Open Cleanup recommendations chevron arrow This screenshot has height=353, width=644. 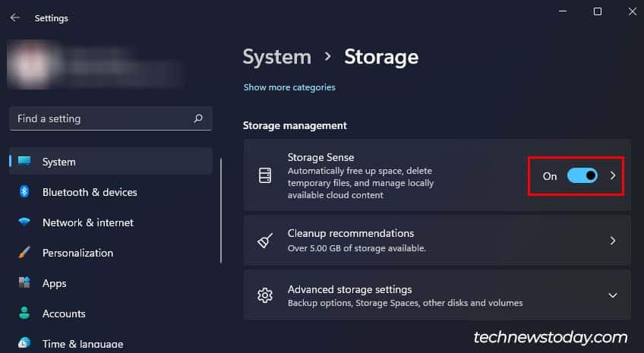click(x=613, y=241)
